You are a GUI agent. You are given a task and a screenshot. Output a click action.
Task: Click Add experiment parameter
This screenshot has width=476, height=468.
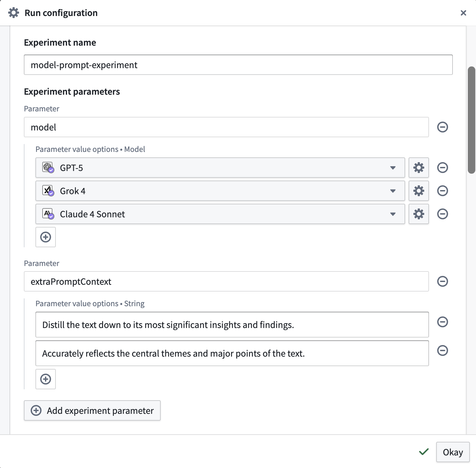(x=92, y=410)
